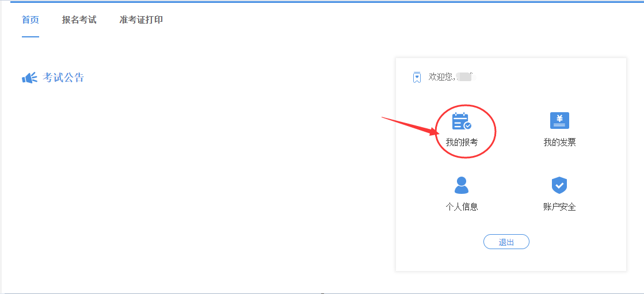Open the 报名考试 tab
This screenshot has height=294, width=644.
click(x=79, y=20)
